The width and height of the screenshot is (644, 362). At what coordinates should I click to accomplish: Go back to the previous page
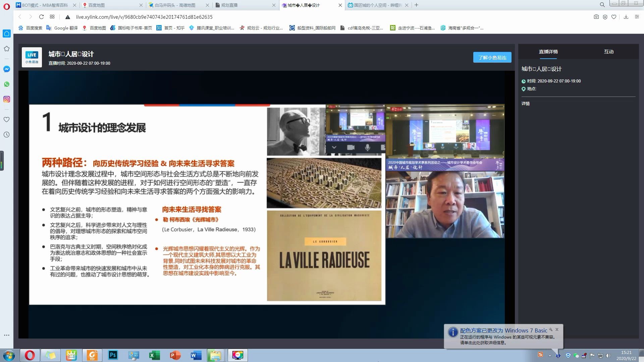20,17
